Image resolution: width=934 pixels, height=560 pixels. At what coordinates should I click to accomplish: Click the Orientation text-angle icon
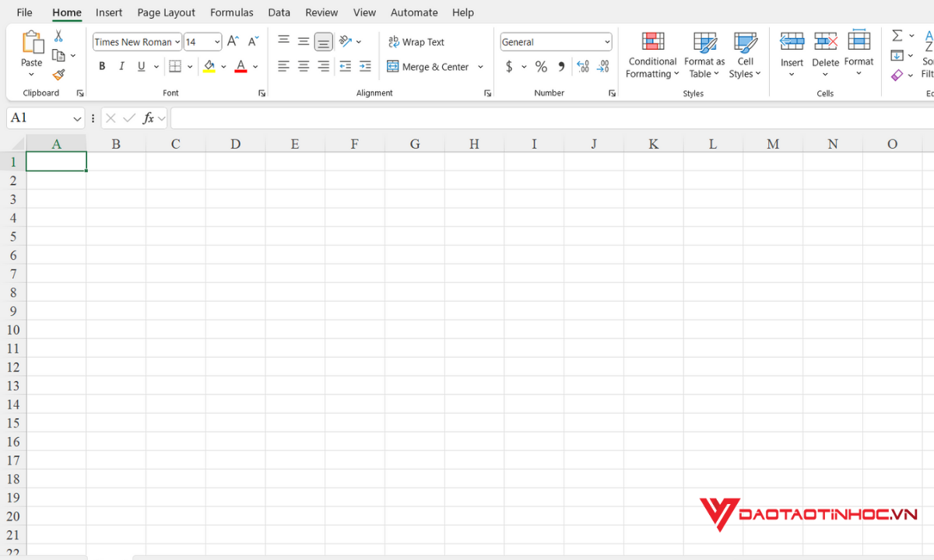pyautogui.click(x=346, y=41)
